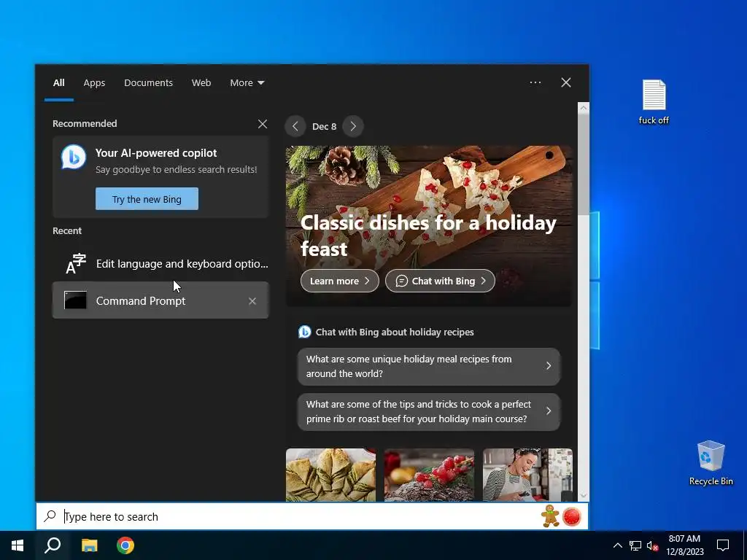
Task: Click Try the new Bing button
Action: pyautogui.click(x=147, y=199)
